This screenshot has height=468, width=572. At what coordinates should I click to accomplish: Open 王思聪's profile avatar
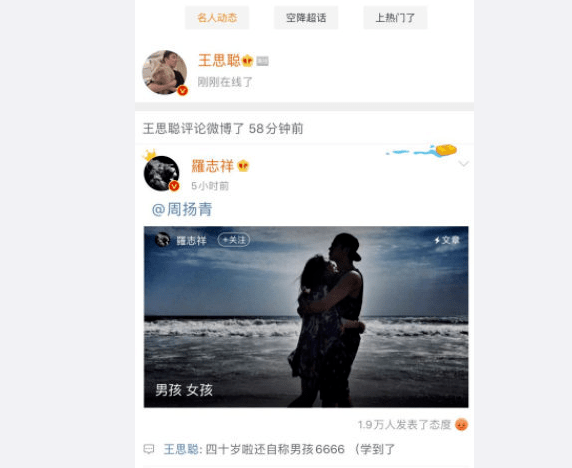165,72
